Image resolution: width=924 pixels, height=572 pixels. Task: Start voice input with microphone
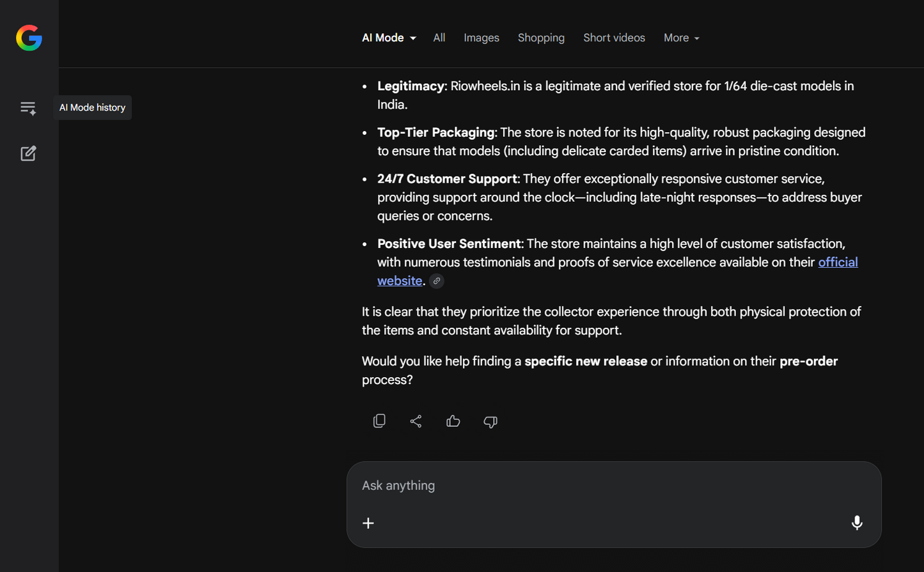pos(857,523)
